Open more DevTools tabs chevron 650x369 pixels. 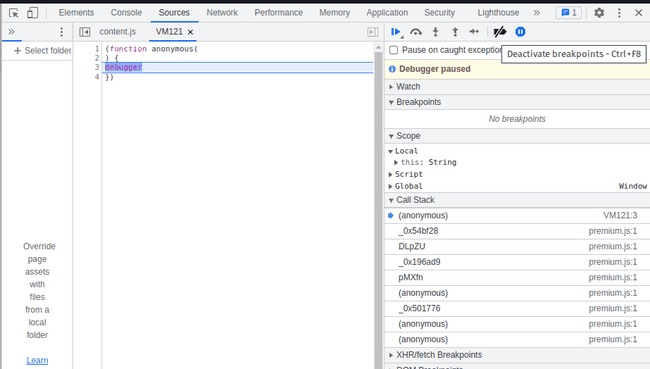point(536,13)
